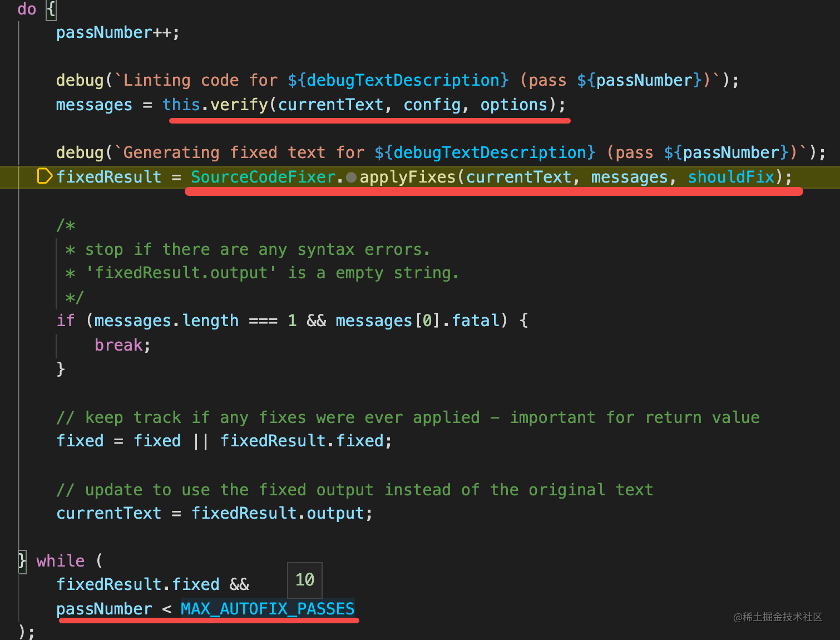The height and width of the screenshot is (640, 840).
Task: Click the passNumber++ statement
Action: pyautogui.click(x=117, y=32)
